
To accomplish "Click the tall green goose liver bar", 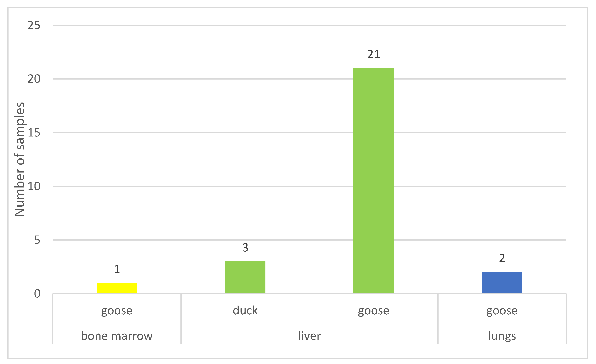I will click(x=373, y=181).
